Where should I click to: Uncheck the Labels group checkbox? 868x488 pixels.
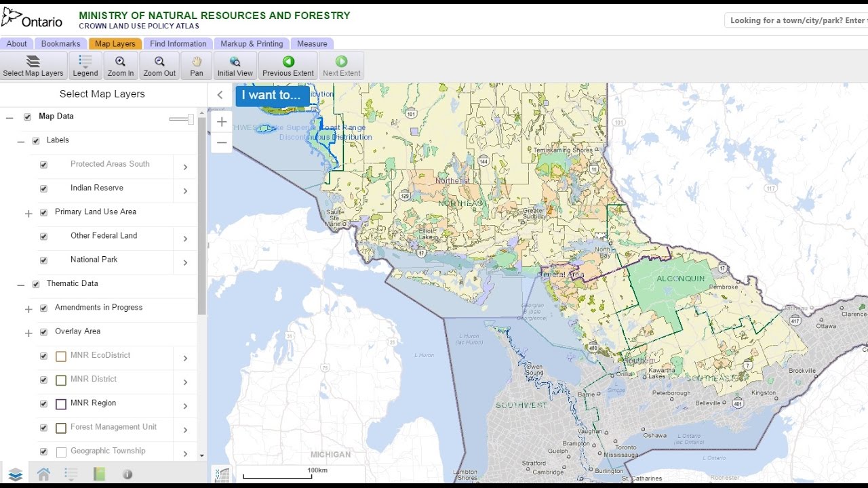pos(36,141)
